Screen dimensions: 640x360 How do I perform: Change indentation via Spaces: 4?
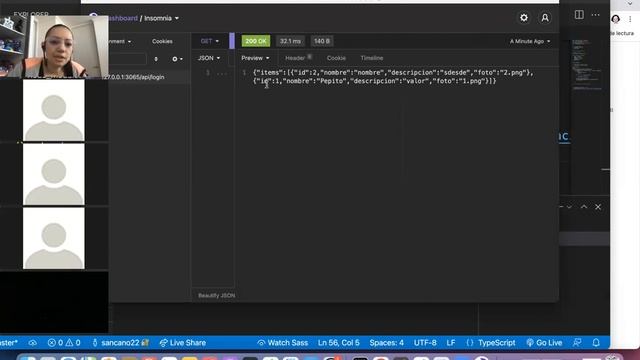[x=387, y=343]
